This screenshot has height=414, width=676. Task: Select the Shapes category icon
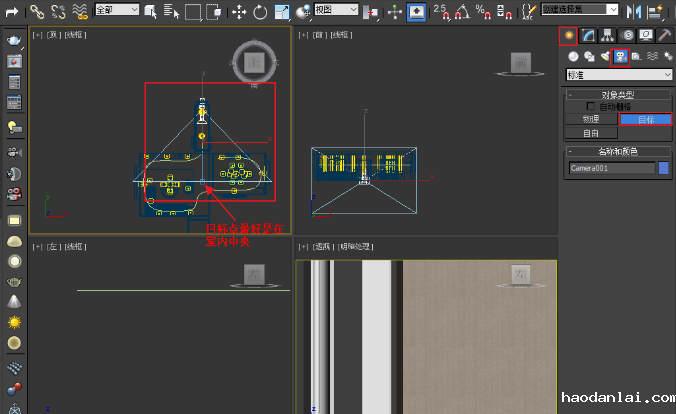pos(589,56)
